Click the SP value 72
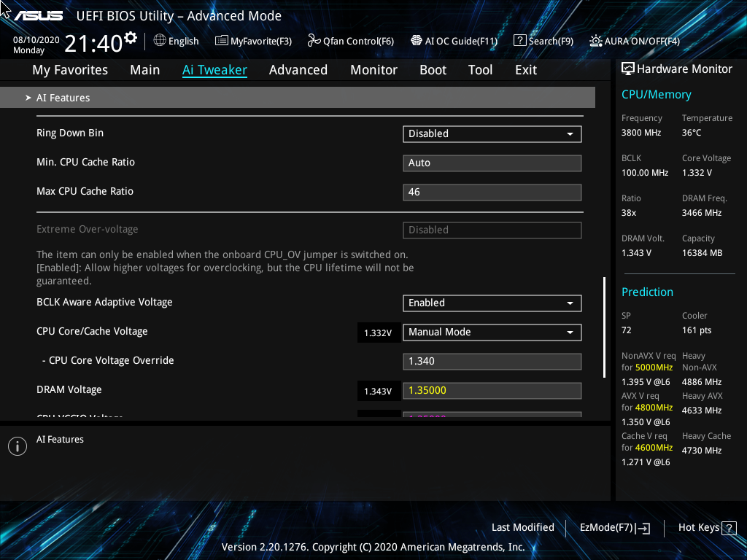Screen dimensions: 747x560 pyautogui.click(x=626, y=330)
